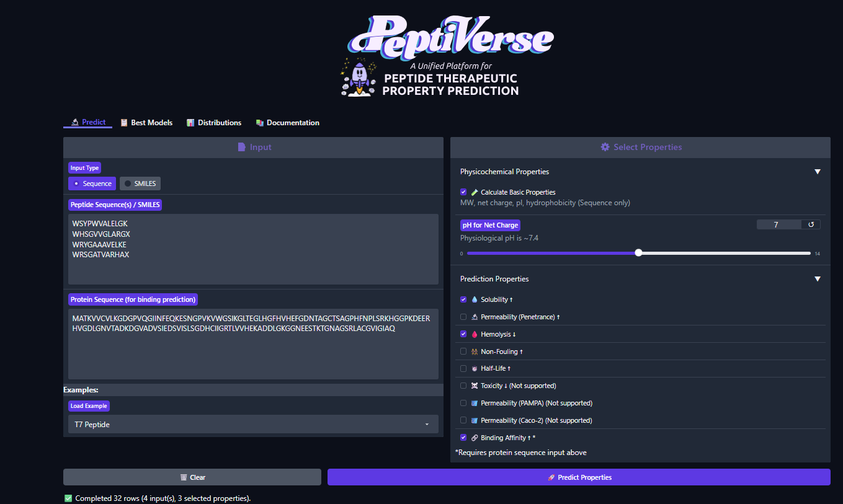843x504 pixels.
Task: Click the microscope icon on Predict tab
Action: [74, 122]
